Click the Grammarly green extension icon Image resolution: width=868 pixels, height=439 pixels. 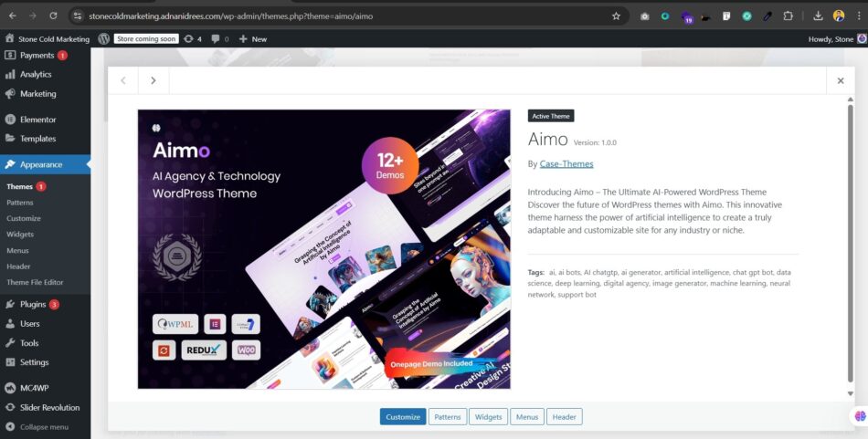point(746,16)
